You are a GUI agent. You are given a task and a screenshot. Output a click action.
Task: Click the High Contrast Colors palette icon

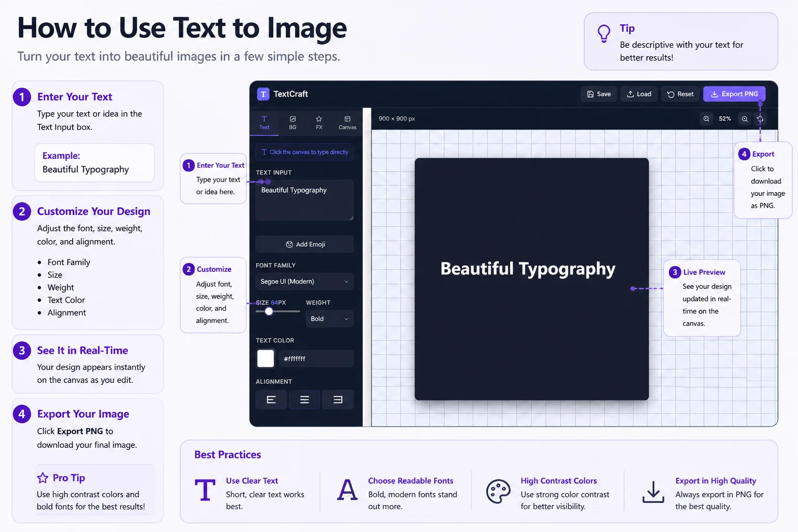(498, 491)
